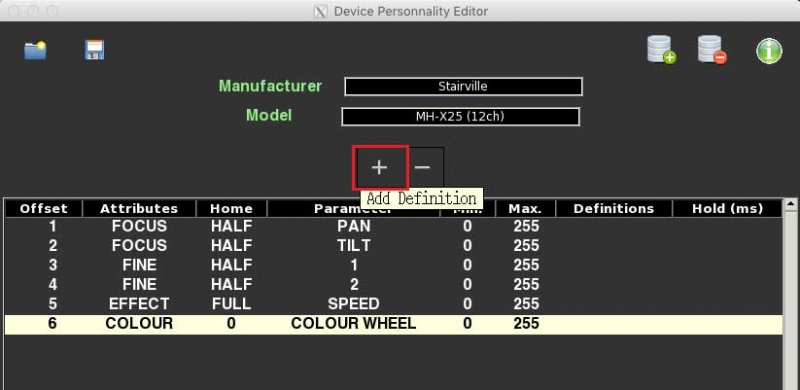800x390 pixels.
Task: Select the TILT parameter cell
Action: [x=354, y=245]
